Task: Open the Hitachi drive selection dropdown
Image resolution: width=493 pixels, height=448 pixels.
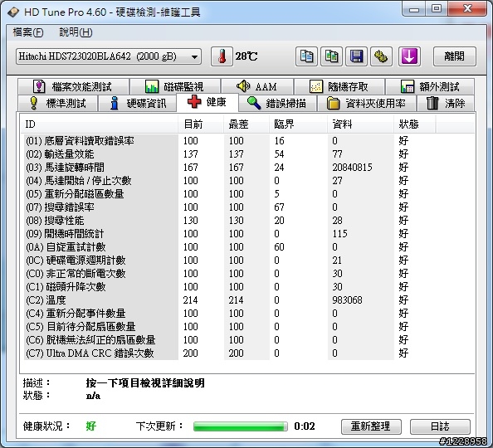Action: [x=109, y=56]
